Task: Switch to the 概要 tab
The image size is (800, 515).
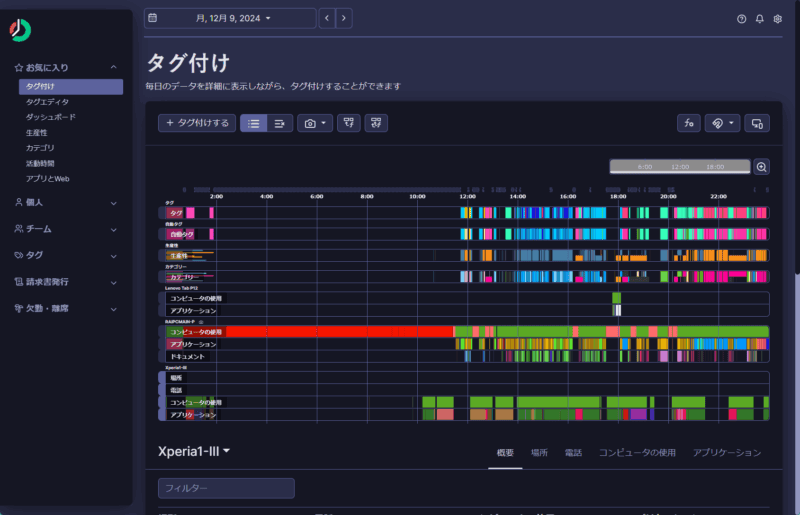Action: click(505, 453)
